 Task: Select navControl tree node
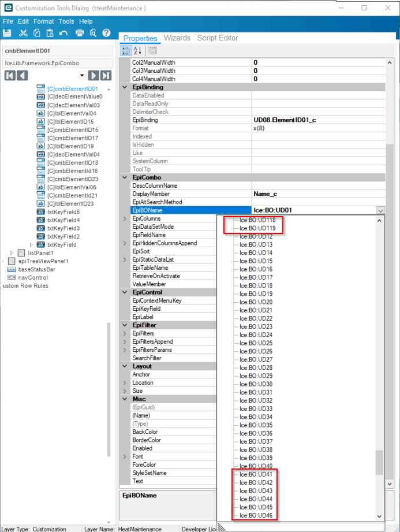(x=33, y=277)
